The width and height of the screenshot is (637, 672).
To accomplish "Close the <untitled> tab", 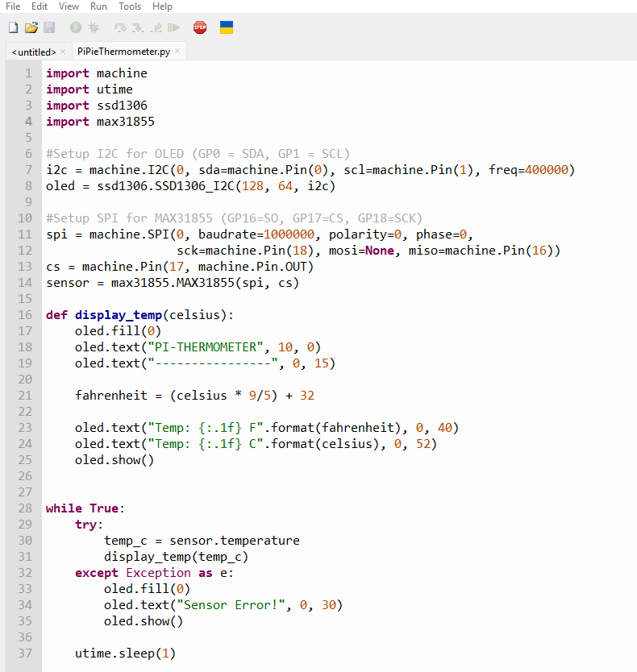I will pos(63,52).
